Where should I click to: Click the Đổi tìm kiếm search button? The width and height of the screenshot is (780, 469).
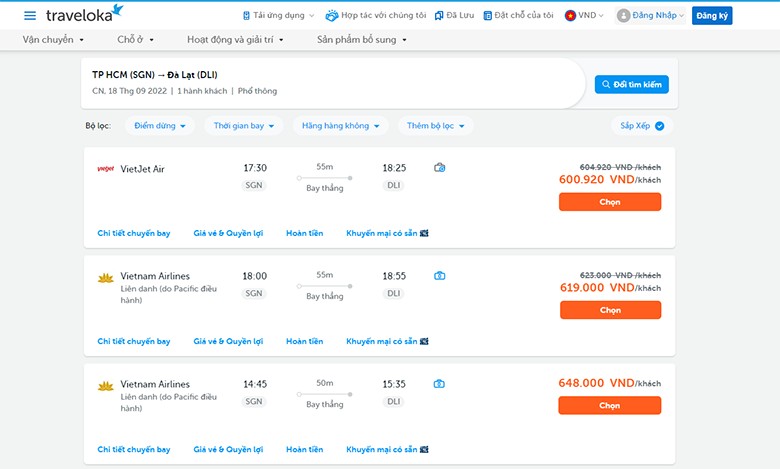tap(632, 85)
